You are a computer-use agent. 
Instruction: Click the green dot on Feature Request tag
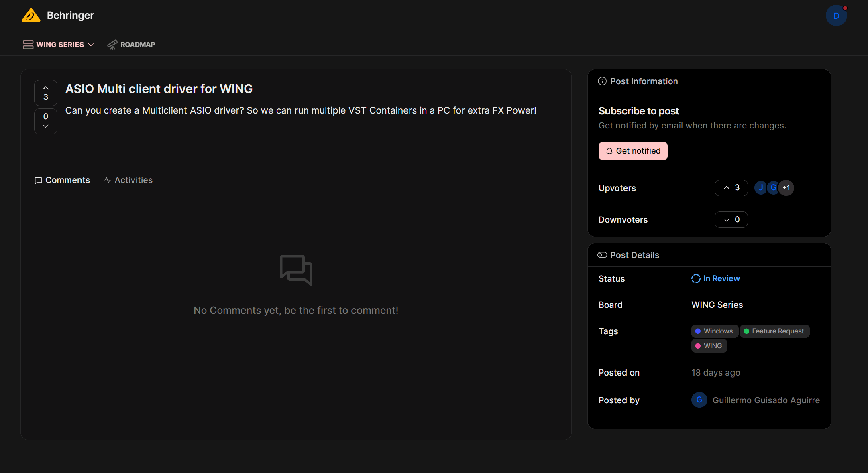pos(746,331)
